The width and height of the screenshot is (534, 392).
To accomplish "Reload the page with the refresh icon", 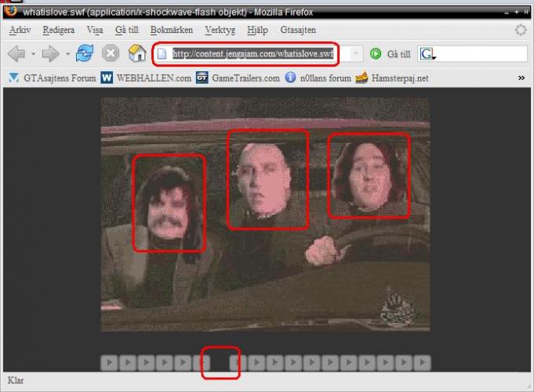I will pyautogui.click(x=85, y=54).
